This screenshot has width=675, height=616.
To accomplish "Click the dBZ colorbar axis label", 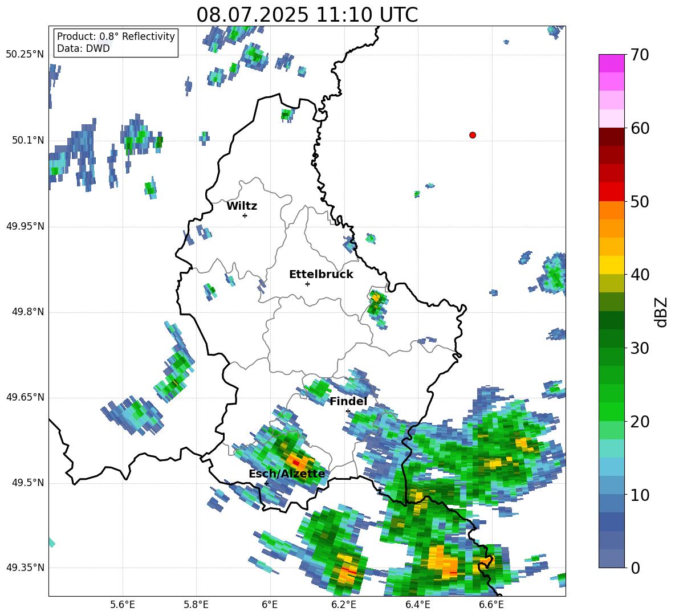I will tap(660, 312).
